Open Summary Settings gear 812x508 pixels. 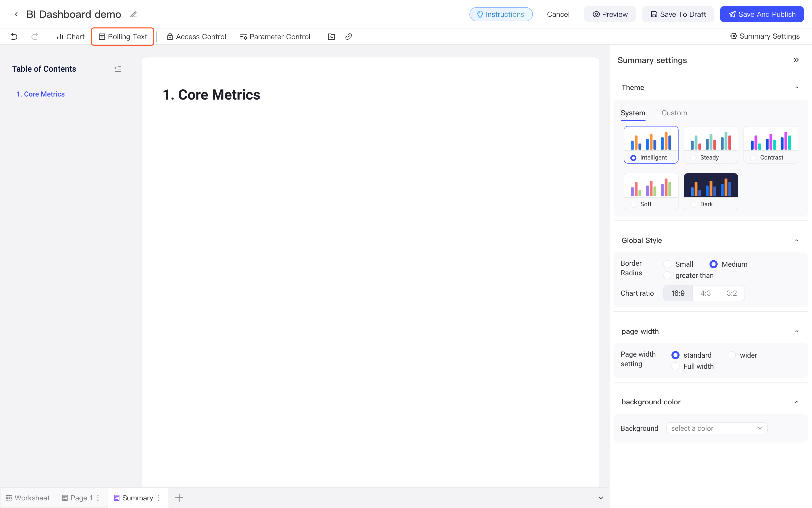(x=765, y=36)
